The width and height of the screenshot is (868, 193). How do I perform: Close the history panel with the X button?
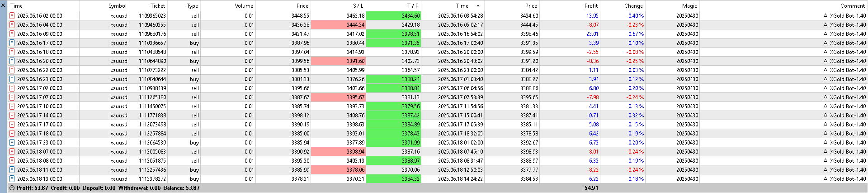point(4,5)
